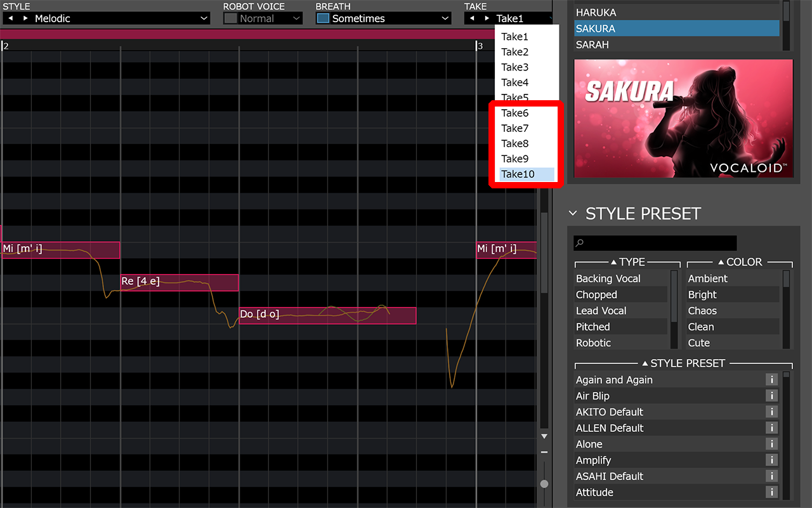Click the magnifier icon in the preset search box
Viewport: 812px width, 508px height.
(579, 243)
